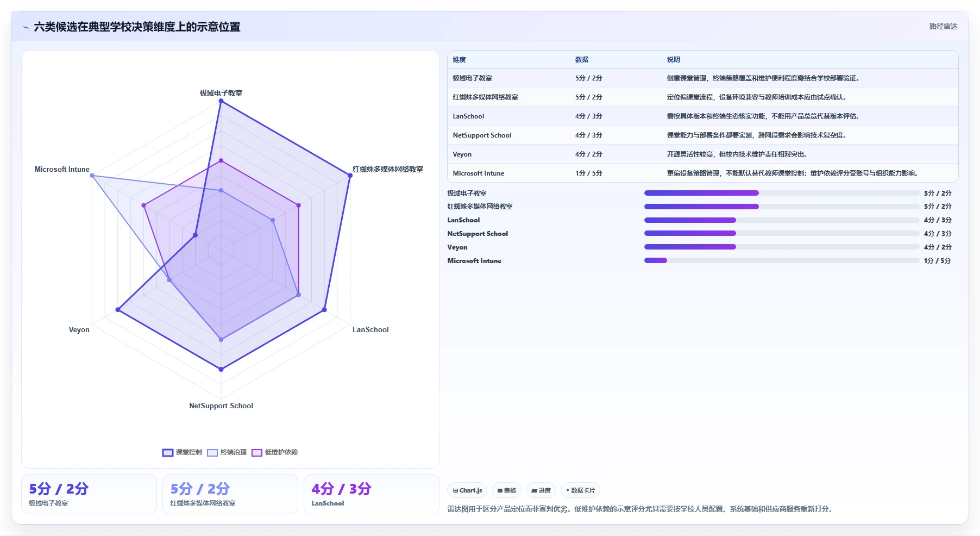The image size is (980, 536).
Task: Click the 终端治理 data point on the Microsoft Intune axis
Action: click(x=92, y=176)
